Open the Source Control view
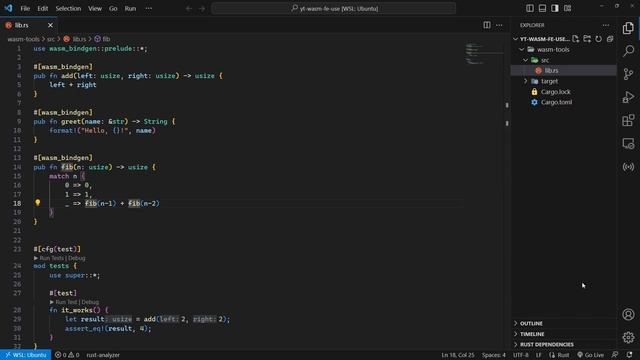 (628, 74)
